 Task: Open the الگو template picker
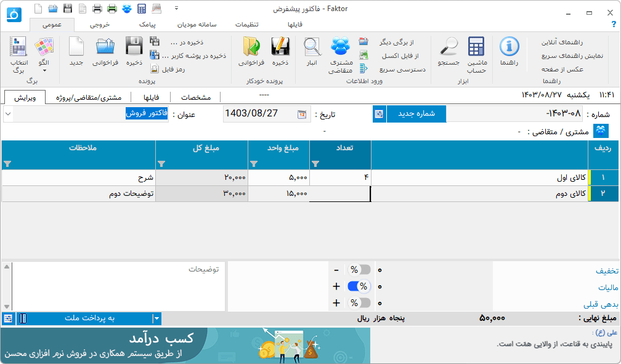tap(44, 52)
